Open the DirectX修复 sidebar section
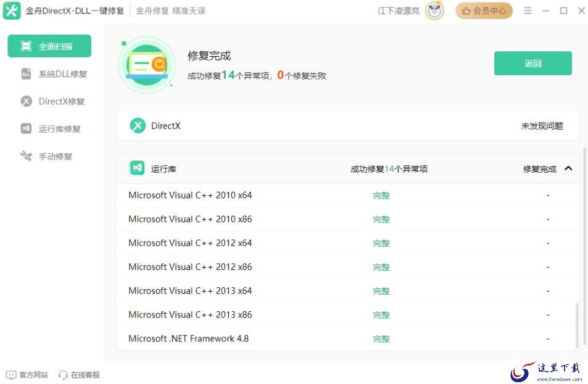Image resolution: width=588 pixels, height=384 pixels. (x=52, y=102)
